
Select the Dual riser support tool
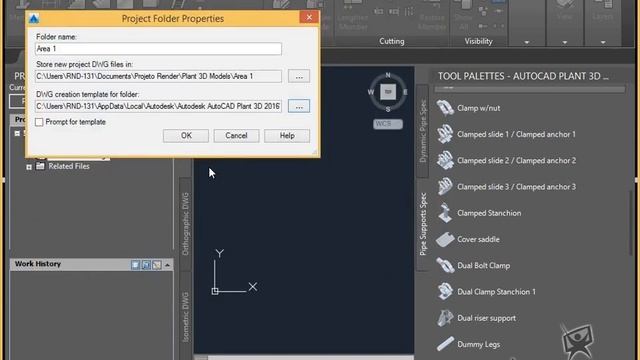pos(476,318)
